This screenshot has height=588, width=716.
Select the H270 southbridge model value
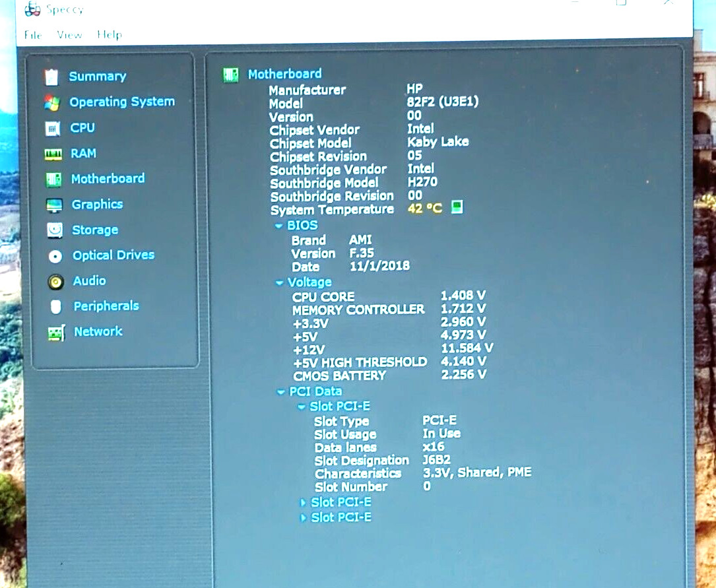[x=422, y=181]
